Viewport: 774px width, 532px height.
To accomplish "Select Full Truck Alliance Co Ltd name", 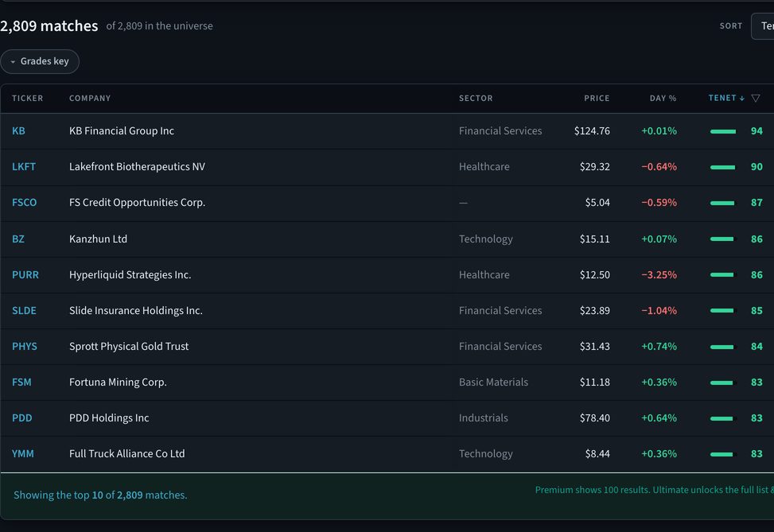I will (126, 453).
